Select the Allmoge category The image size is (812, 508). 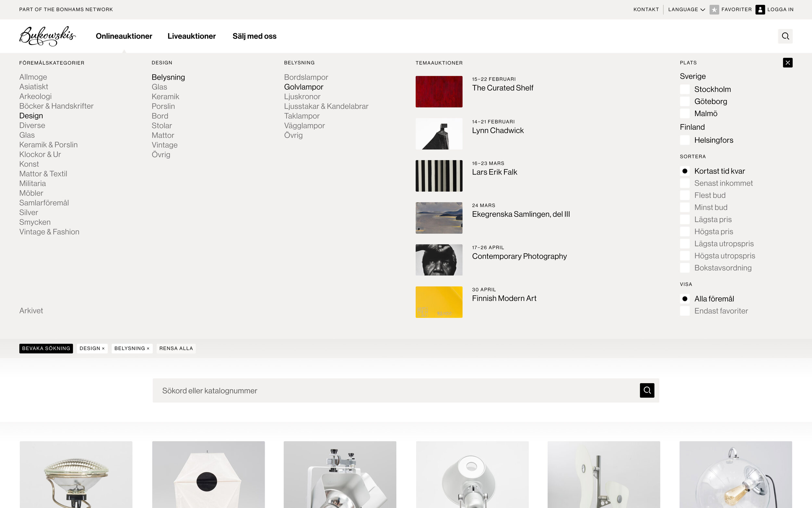(33, 77)
